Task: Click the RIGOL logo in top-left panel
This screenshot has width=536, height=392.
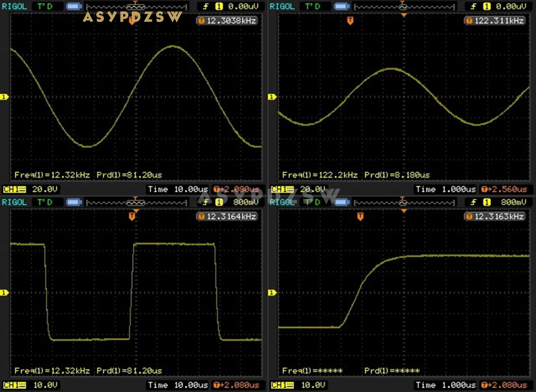Action: coord(14,5)
